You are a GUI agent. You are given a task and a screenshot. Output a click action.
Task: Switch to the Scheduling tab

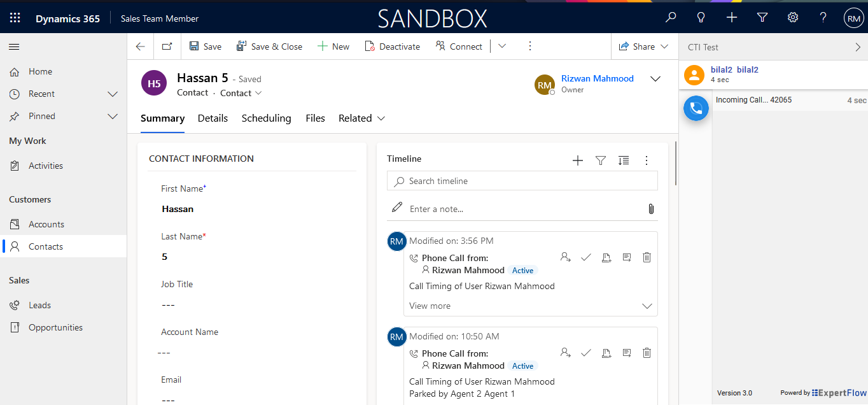266,118
